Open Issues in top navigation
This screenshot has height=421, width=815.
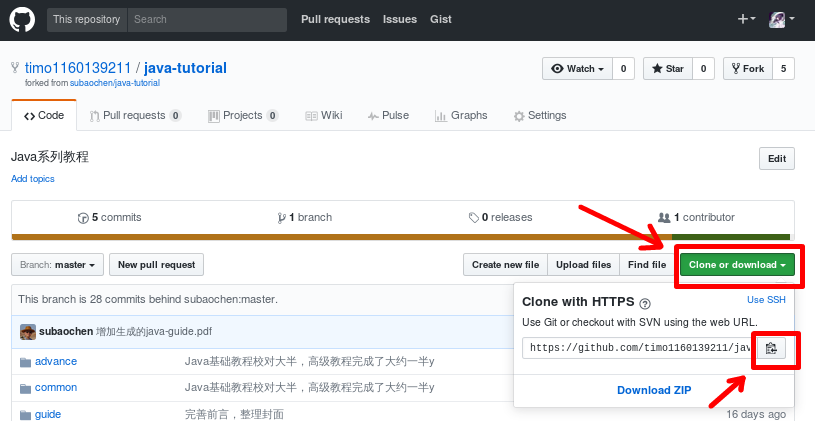pos(400,19)
